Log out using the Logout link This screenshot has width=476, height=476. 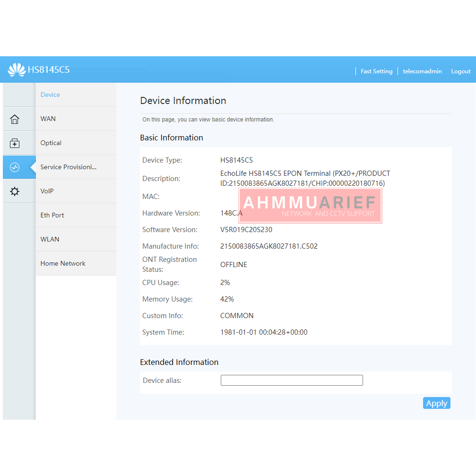(x=460, y=71)
